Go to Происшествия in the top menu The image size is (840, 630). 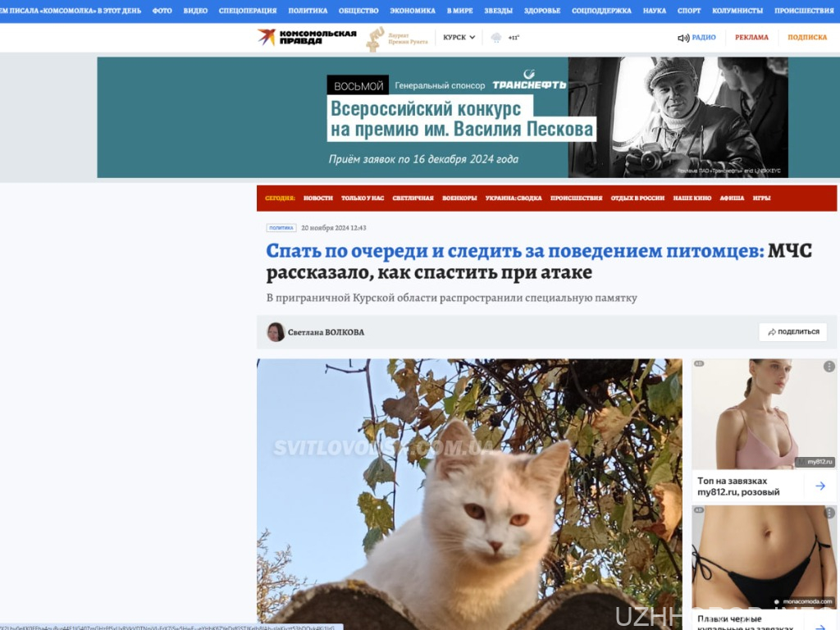click(x=804, y=11)
